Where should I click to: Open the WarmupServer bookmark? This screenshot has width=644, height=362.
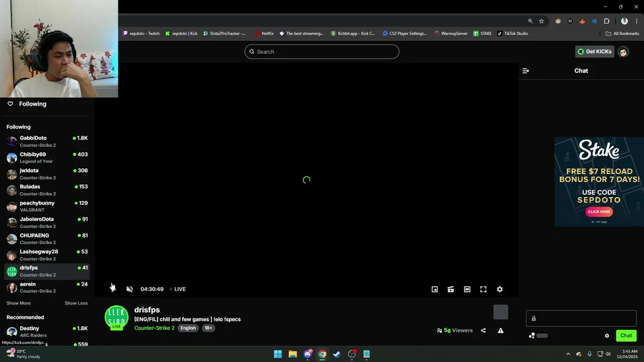click(451, 34)
